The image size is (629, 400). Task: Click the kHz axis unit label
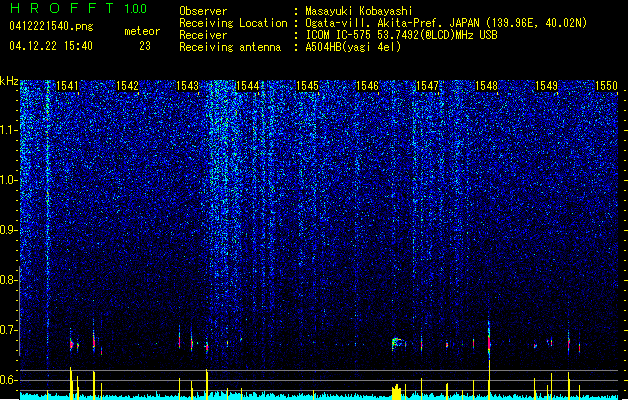[x=9, y=81]
